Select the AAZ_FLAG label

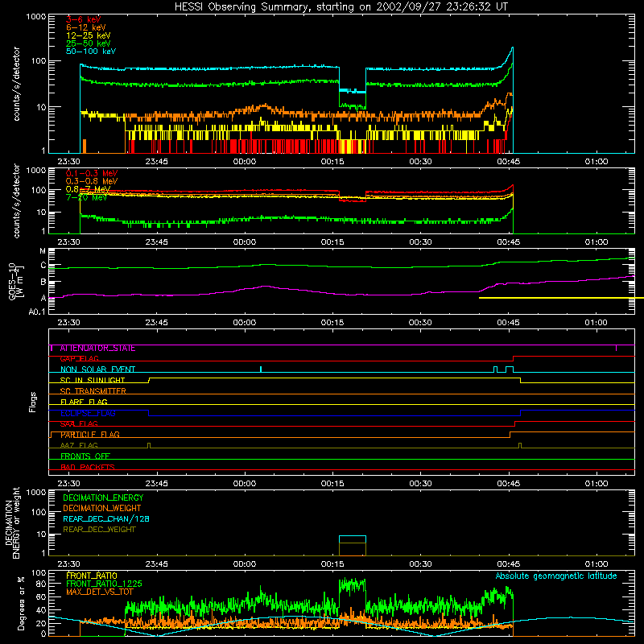(79, 446)
